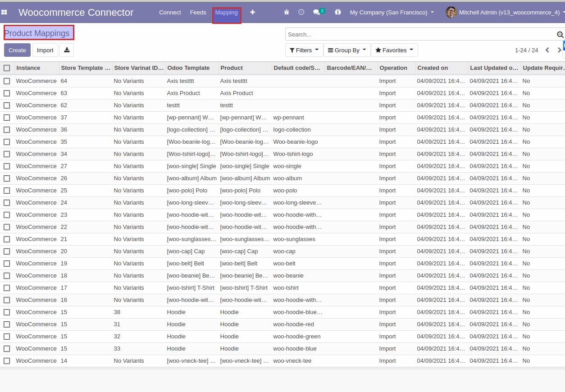Click Store Template '27' cell
This screenshot has height=392, width=565.
[86, 166]
